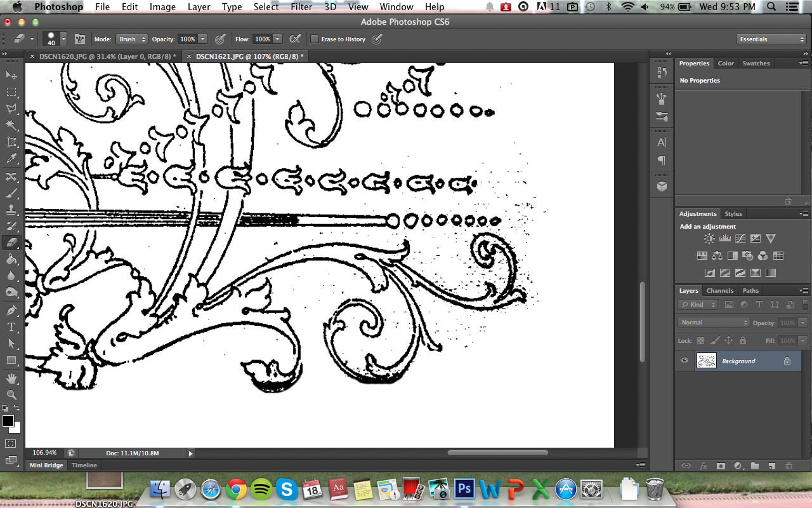Screen dimensions: 812x508
Task: Select the Hand tool
Action: click(11, 378)
